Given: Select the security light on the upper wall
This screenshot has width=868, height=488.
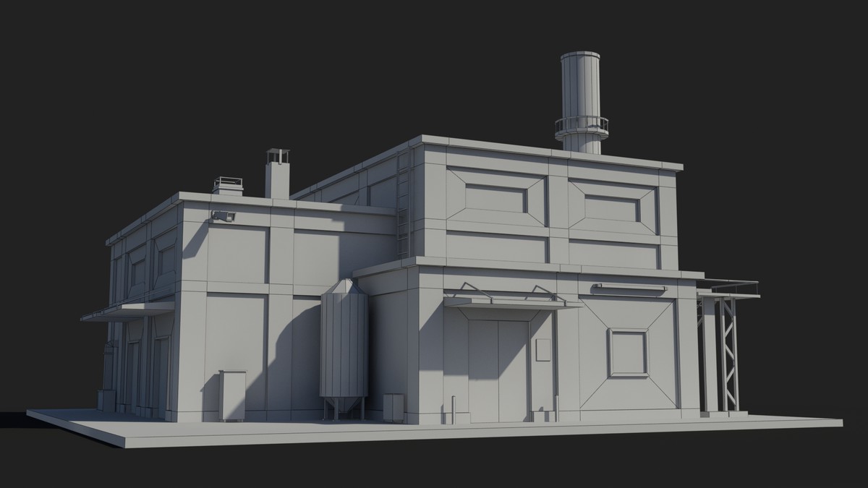Looking at the screenshot, I should coord(225,217).
